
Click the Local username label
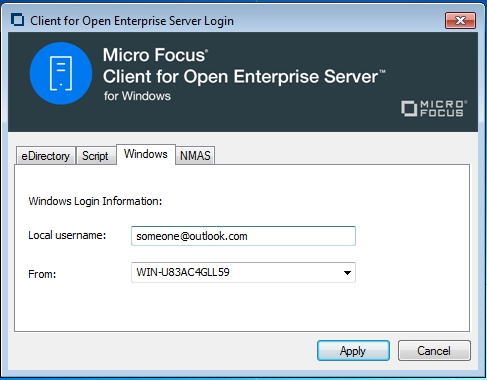tap(67, 235)
